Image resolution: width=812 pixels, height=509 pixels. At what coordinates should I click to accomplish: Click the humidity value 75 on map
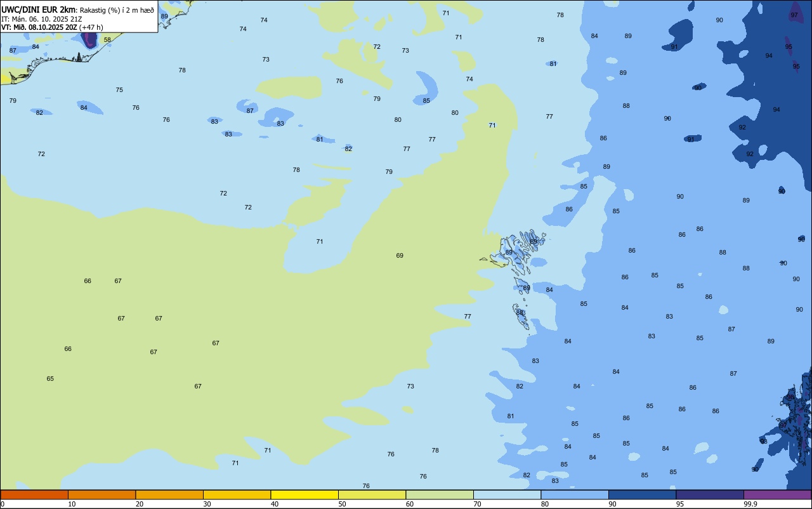(119, 89)
